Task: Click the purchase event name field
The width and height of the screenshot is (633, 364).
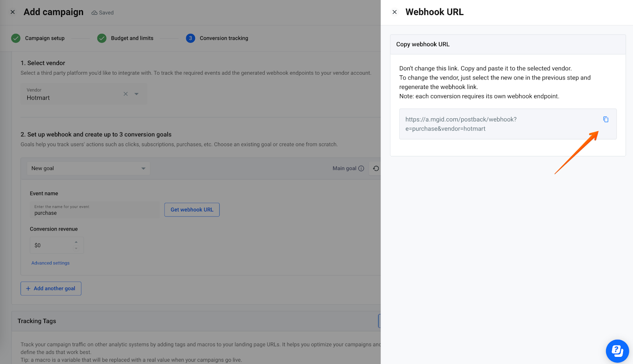Action: pos(94,213)
